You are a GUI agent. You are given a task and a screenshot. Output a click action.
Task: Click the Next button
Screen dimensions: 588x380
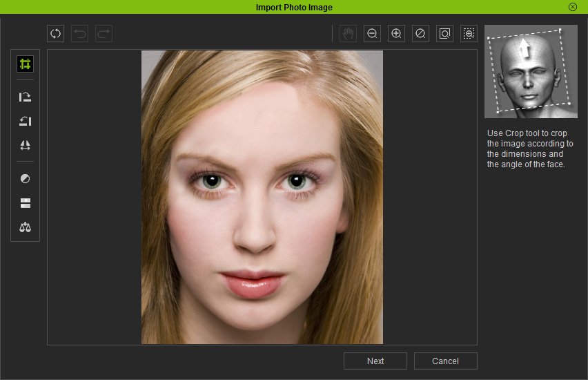click(375, 361)
